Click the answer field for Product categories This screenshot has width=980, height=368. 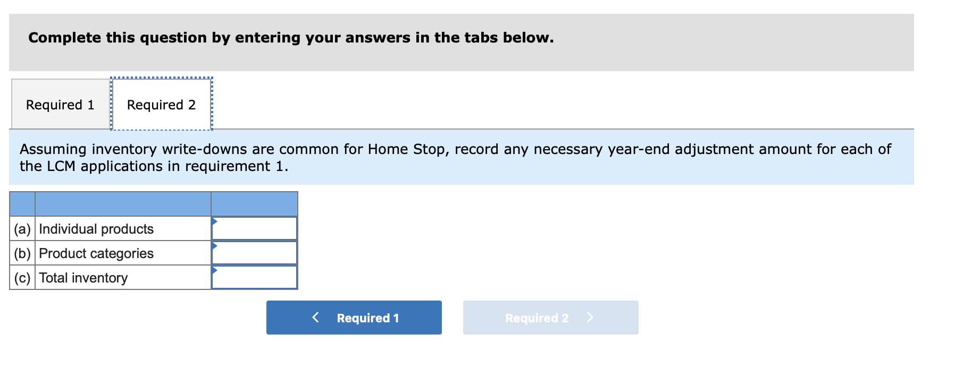click(255, 252)
